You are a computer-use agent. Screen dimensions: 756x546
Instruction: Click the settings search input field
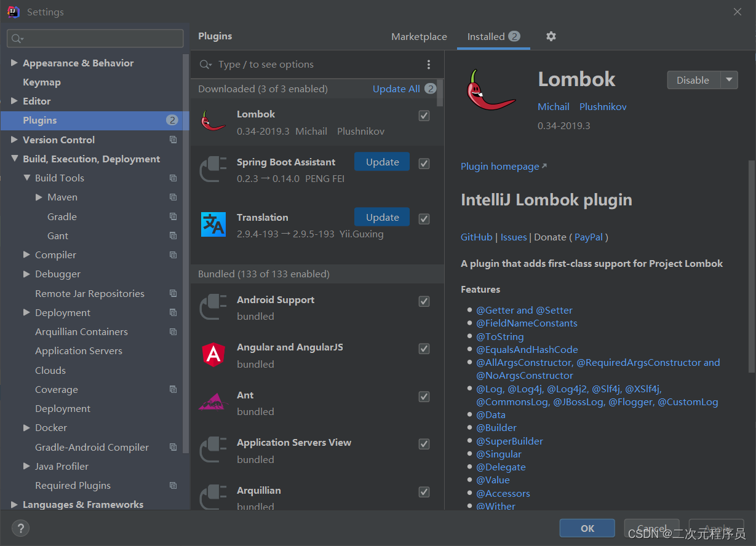95,39
